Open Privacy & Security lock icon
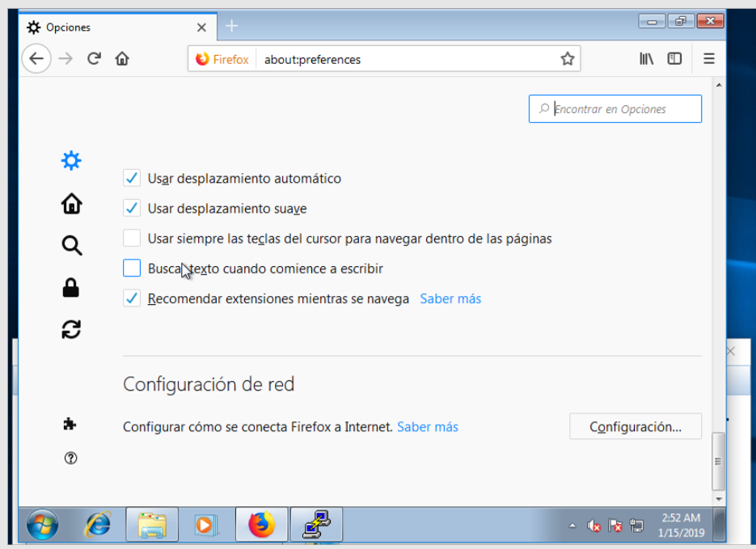 [71, 288]
